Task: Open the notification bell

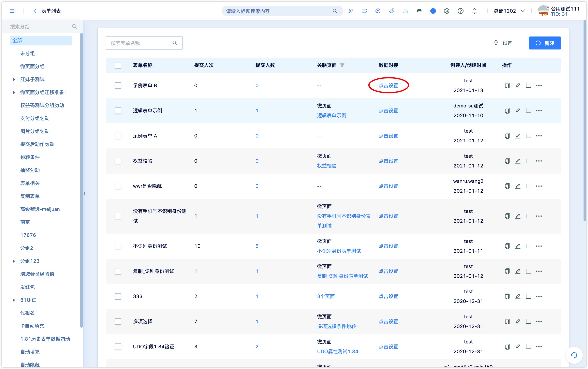Action: coord(474,11)
